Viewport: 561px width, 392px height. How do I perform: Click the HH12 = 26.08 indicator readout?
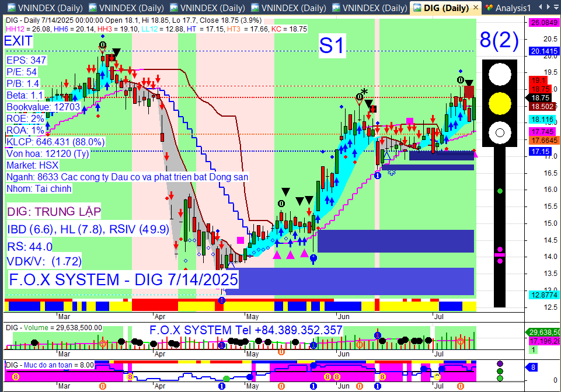pyautogui.click(x=28, y=29)
